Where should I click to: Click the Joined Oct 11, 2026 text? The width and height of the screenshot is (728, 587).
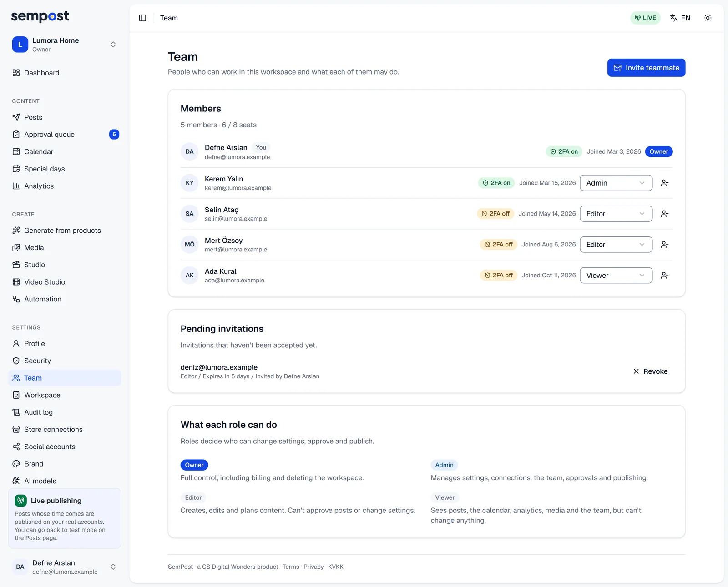[549, 276]
